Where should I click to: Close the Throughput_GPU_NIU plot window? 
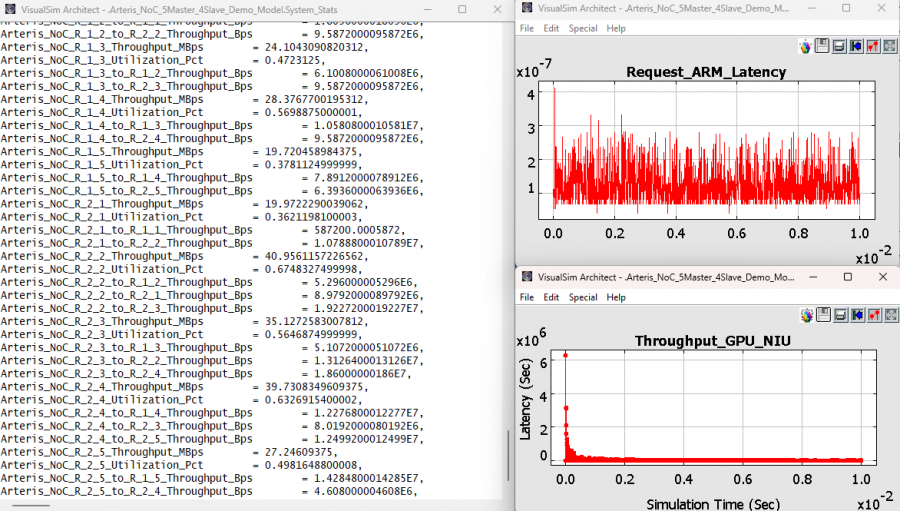pyautogui.click(x=882, y=277)
